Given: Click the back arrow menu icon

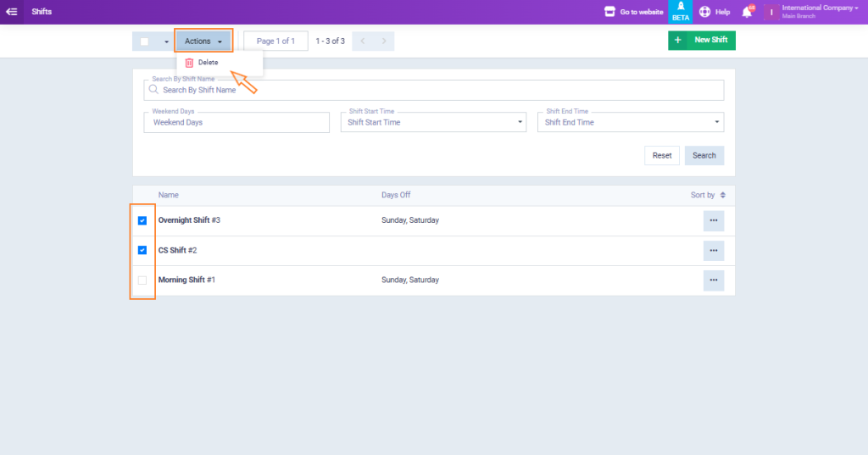Looking at the screenshot, I should click(12, 12).
